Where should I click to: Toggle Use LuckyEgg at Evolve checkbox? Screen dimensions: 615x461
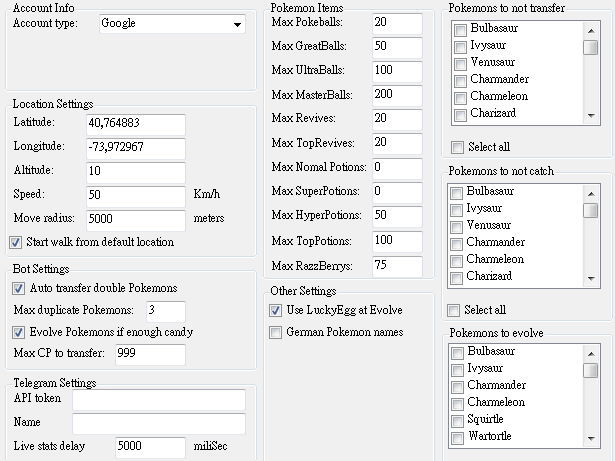(276, 311)
